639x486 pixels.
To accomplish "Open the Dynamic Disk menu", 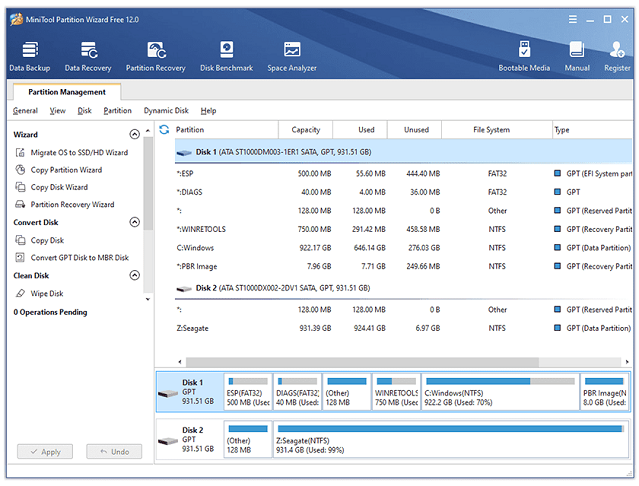I will click(x=166, y=110).
